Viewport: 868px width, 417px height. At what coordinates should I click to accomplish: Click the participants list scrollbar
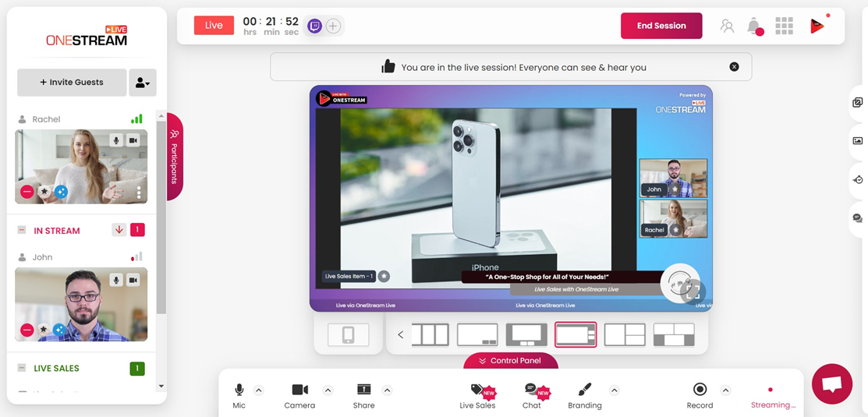click(161, 217)
